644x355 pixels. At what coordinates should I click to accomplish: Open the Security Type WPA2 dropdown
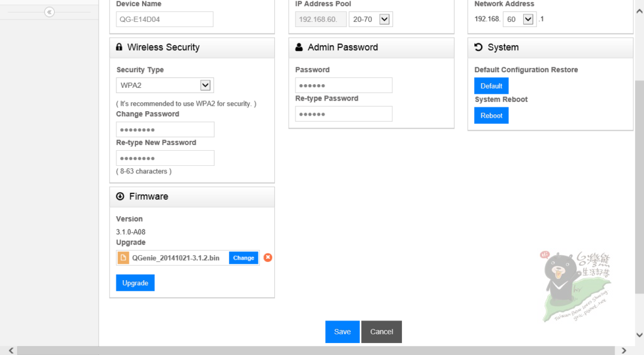(x=165, y=85)
